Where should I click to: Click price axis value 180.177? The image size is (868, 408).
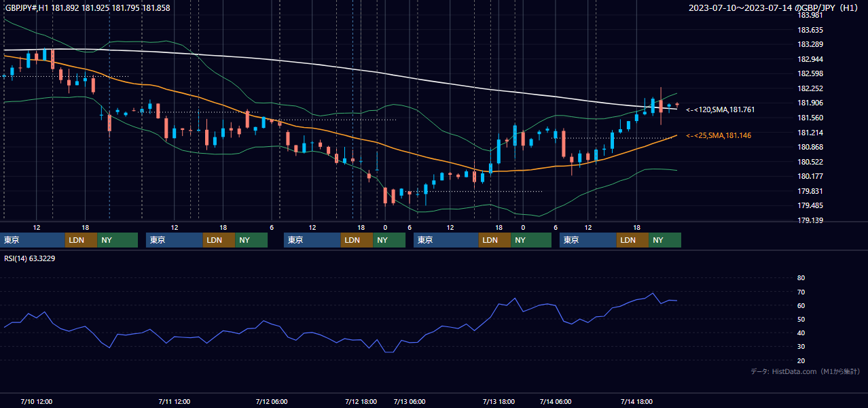coord(810,176)
